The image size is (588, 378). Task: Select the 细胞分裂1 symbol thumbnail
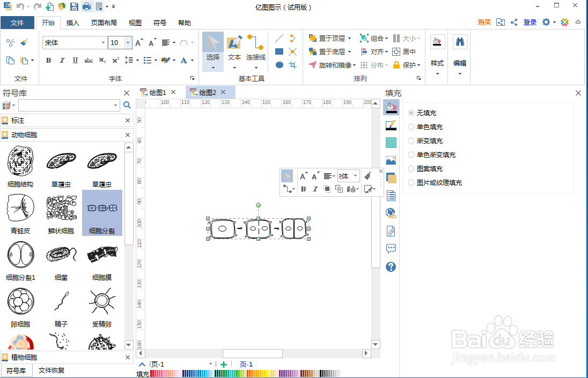pos(20,254)
